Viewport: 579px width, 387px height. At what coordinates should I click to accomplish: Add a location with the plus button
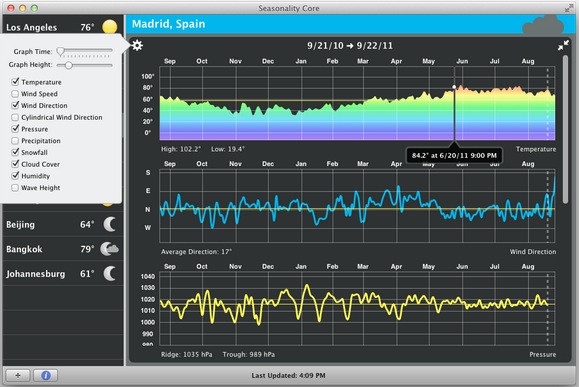click(18, 376)
